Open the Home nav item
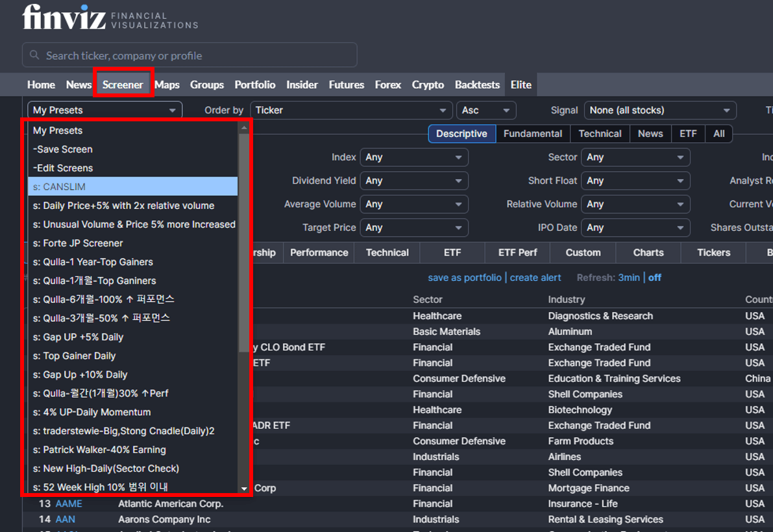The image size is (773, 532). (x=41, y=85)
